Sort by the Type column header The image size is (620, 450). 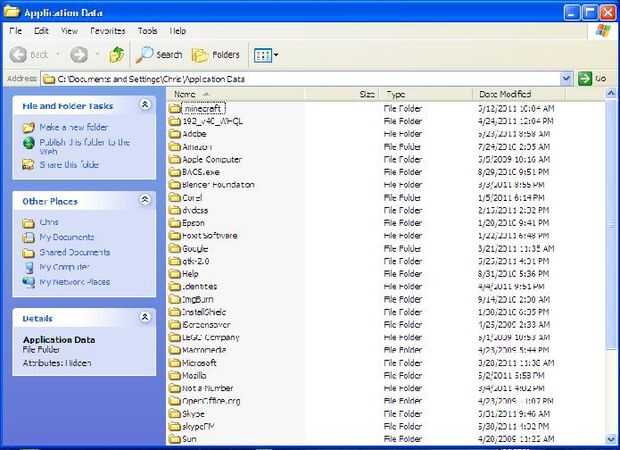click(x=426, y=94)
